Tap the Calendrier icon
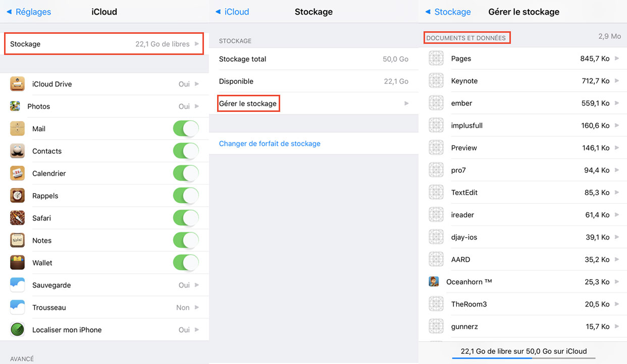Image resolution: width=627 pixels, height=364 pixels. [18, 173]
